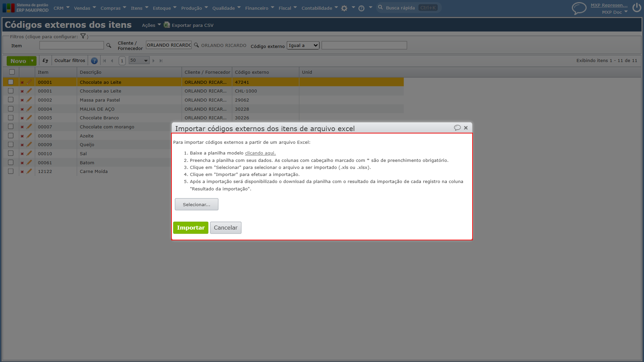The height and width of the screenshot is (362, 644).
Task: Click the dialog comment bubble icon
Action: pyautogui.click(x=457, y=128)
